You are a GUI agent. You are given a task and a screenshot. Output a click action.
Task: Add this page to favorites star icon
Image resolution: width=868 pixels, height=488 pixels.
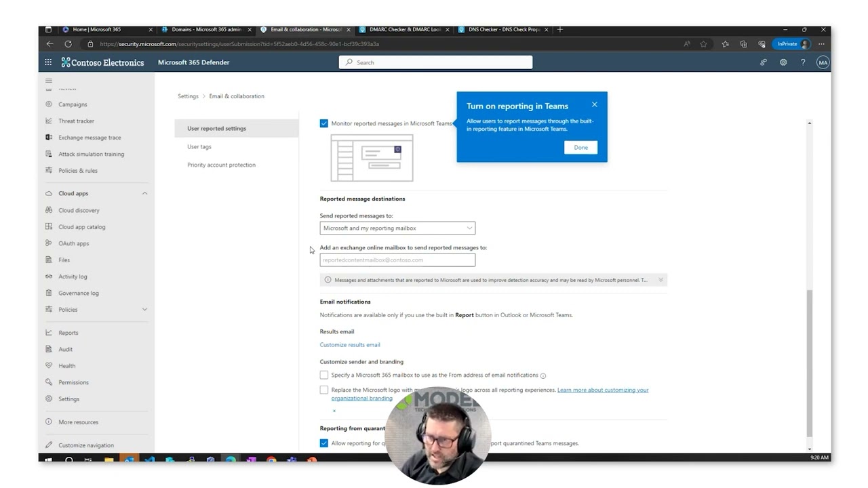click(x=704, y=44)
